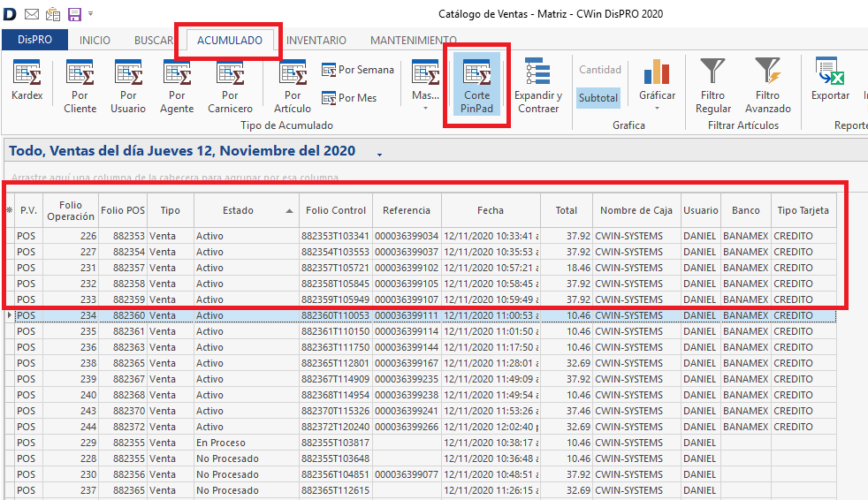Click the Por Semana button

point(357,70)
